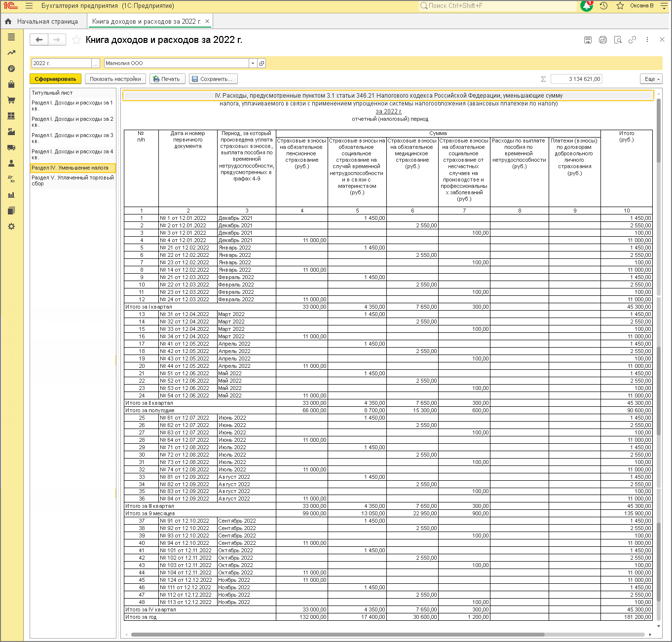
Task: Click Показать настройки button
Action: click(x=115, y=79)
